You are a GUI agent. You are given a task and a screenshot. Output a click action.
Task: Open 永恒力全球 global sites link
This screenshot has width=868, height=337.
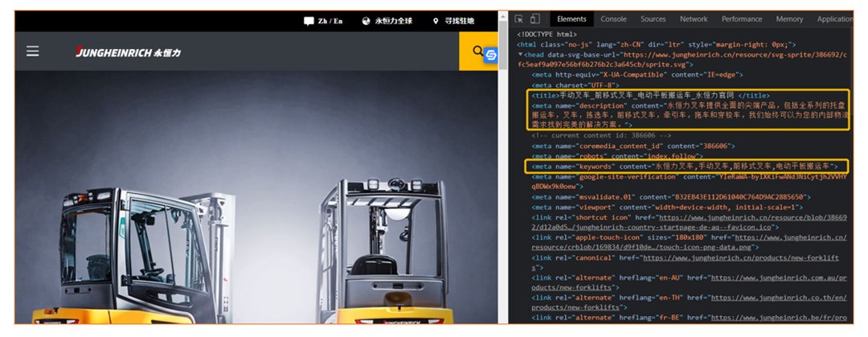387,21
